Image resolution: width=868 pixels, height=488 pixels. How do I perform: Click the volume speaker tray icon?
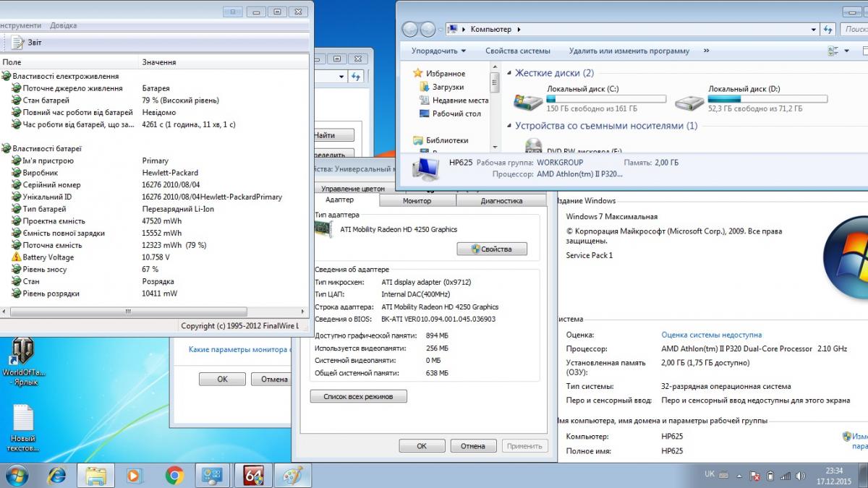[800, 476]
